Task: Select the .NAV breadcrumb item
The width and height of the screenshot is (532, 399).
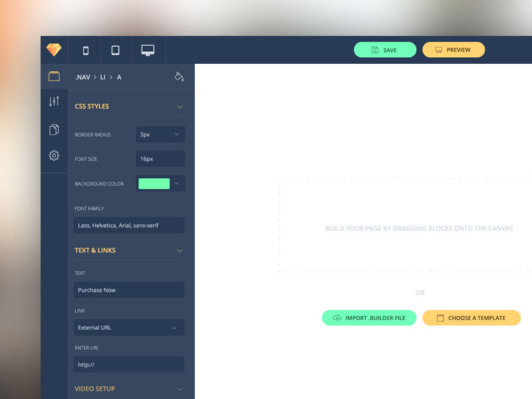Action: pyautogui.click(x=82, y=76)
